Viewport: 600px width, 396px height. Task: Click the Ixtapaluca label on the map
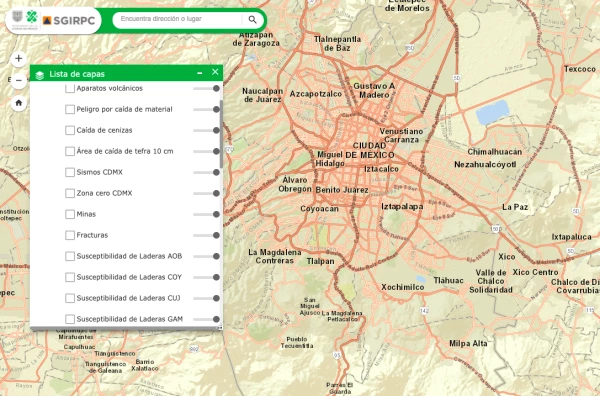coord(572,237)
